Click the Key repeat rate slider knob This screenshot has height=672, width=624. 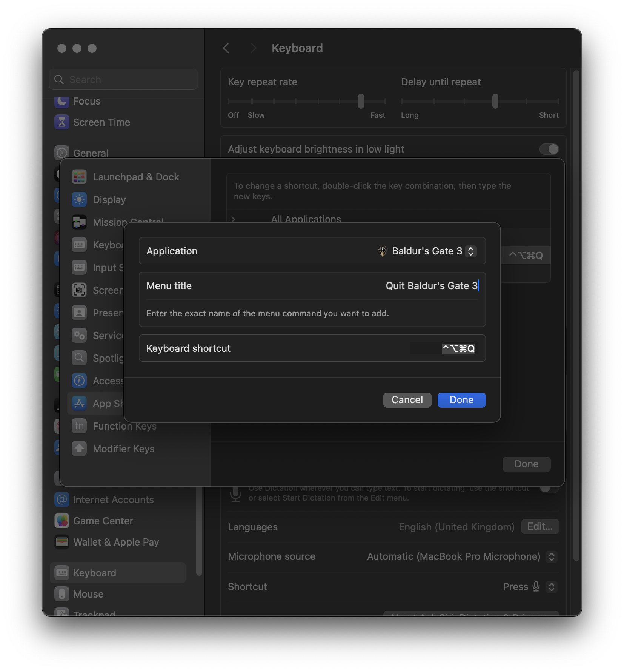[361, 101]
